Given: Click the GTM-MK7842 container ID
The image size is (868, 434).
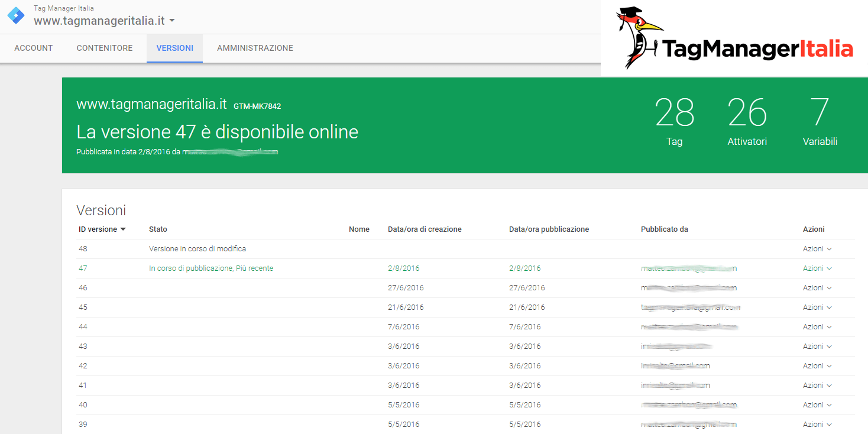Looking at the screenshot, I should pos(257,106).
